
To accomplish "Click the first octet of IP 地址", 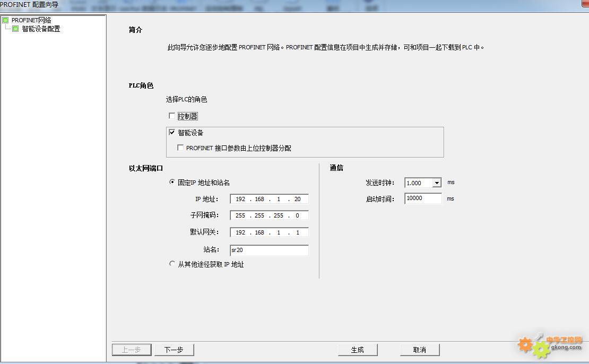I will click(x=240, y=200).
